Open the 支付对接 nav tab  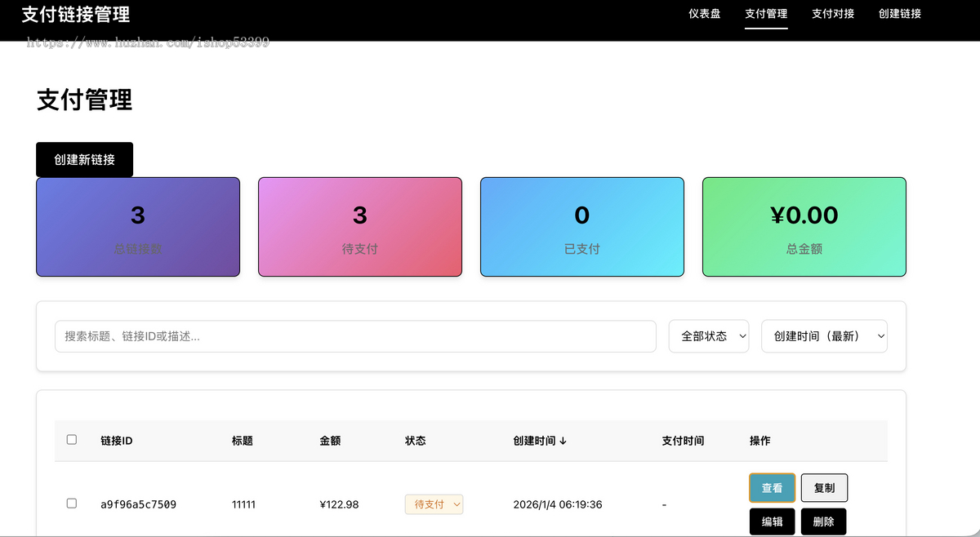833,14
